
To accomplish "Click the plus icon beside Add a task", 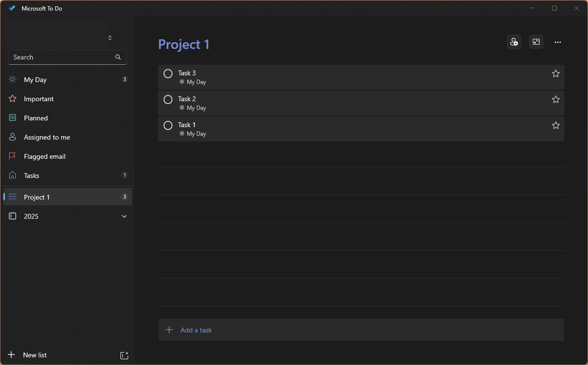I will [x=169, y=330].
